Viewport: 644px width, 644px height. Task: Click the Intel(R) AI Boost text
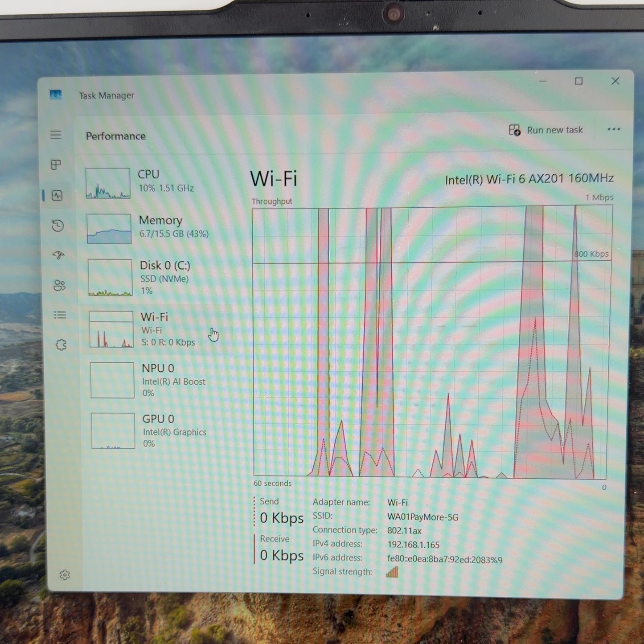(174, 381)
